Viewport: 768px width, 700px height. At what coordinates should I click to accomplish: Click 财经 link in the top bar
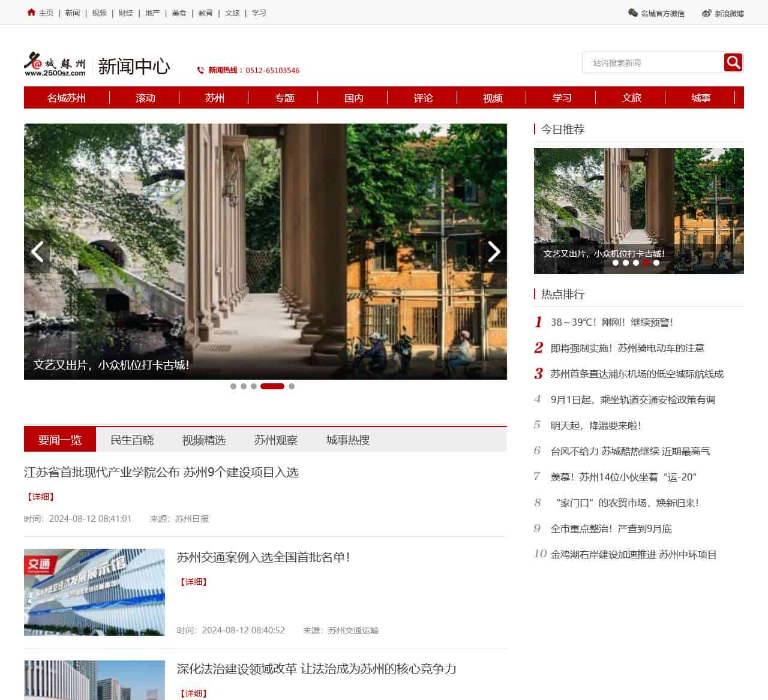(126, 13)
